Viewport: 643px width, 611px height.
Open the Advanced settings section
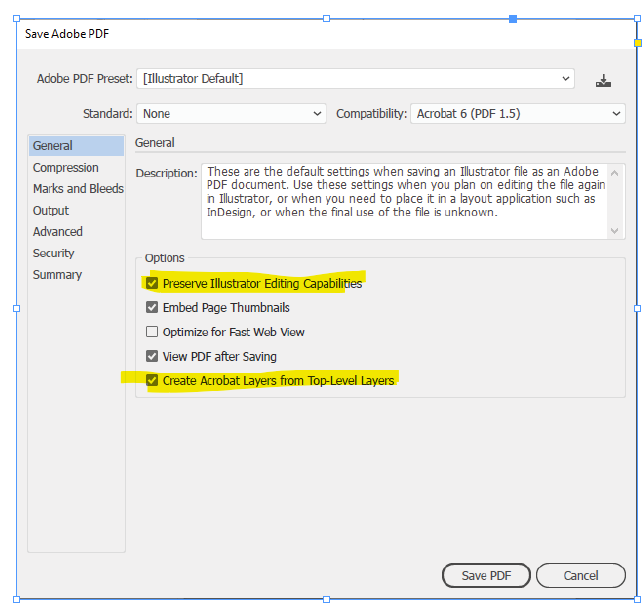tap(58, 232)
